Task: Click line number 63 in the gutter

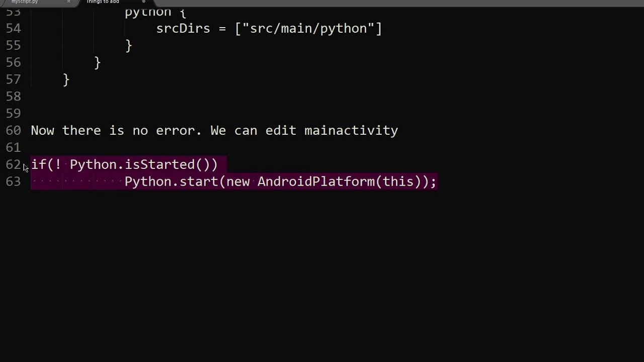Action: coord(13,182)
